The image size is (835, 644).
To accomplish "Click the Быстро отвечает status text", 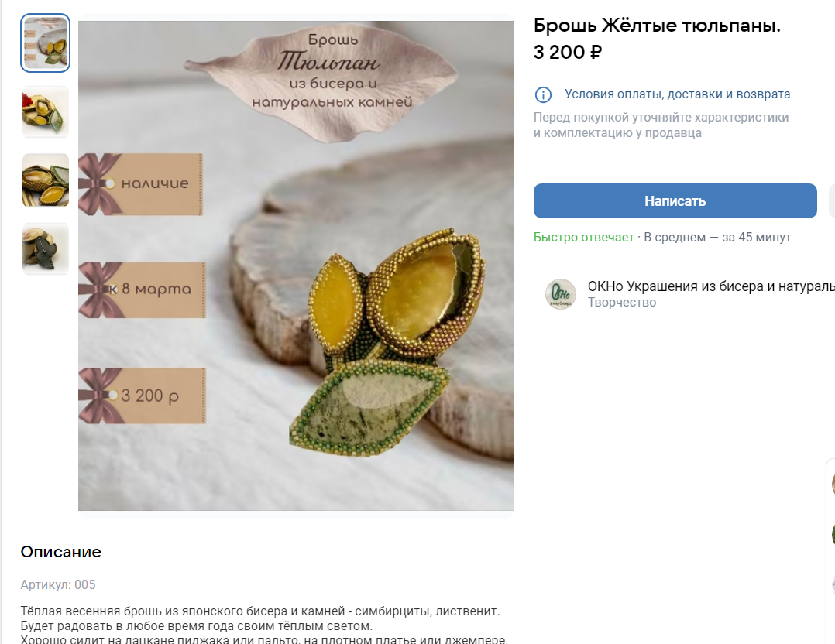I will click(583, 237).
